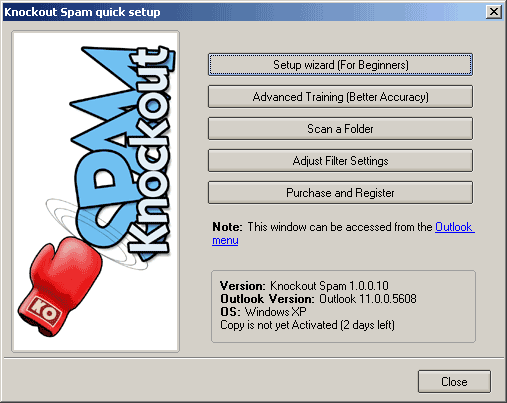Click the KO badge on the glove cuff

(44, 311)
